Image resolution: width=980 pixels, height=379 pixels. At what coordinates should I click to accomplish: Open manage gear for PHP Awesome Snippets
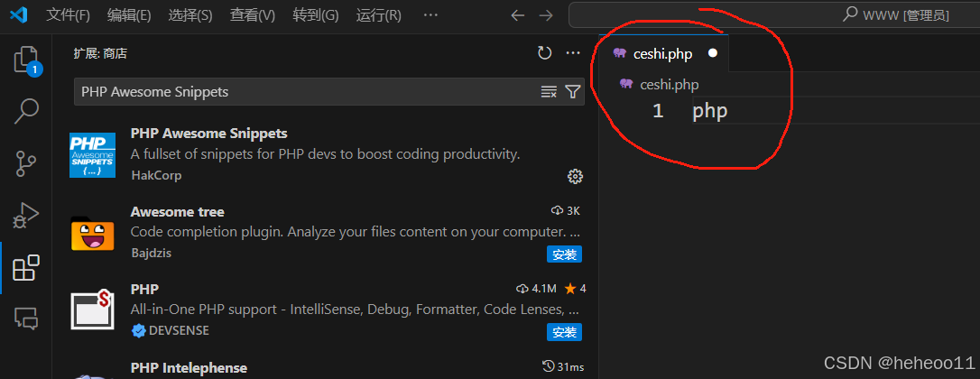pyautogui.click(x=575, y=176)
